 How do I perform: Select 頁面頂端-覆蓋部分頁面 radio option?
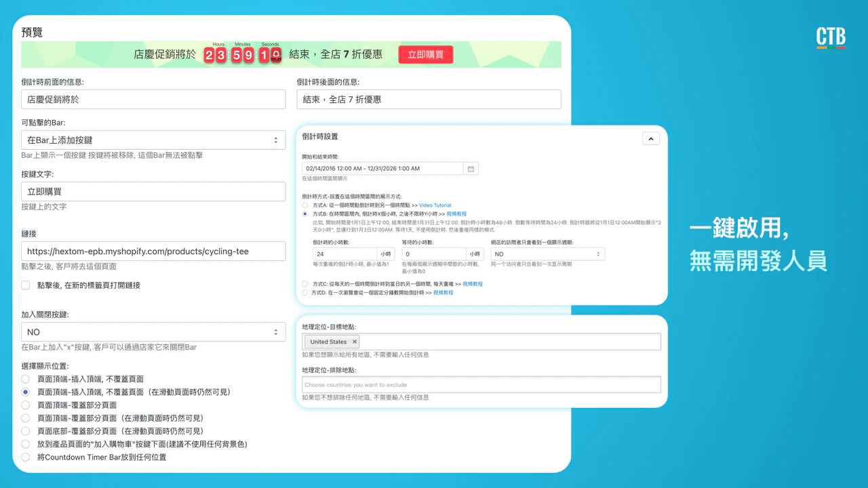point(26,405)
